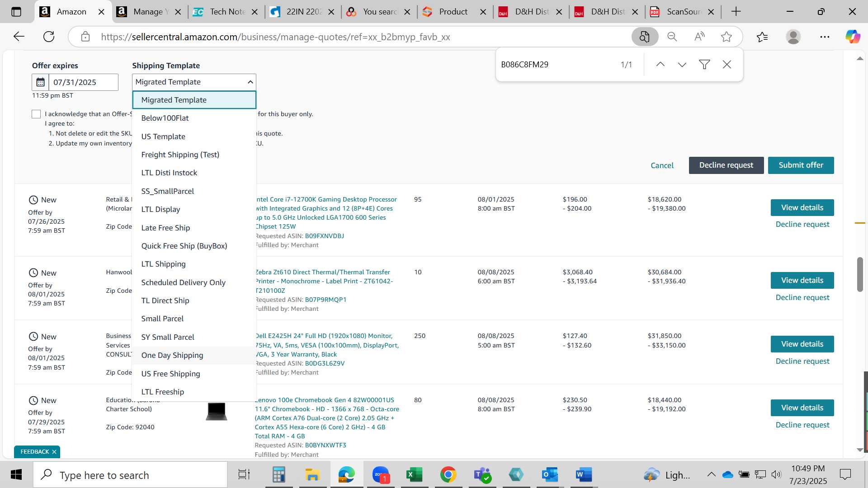Open Google Chrome from the taskbar
Image resolution: width=868 pixels, height=488 pixels.
point(448,475)
